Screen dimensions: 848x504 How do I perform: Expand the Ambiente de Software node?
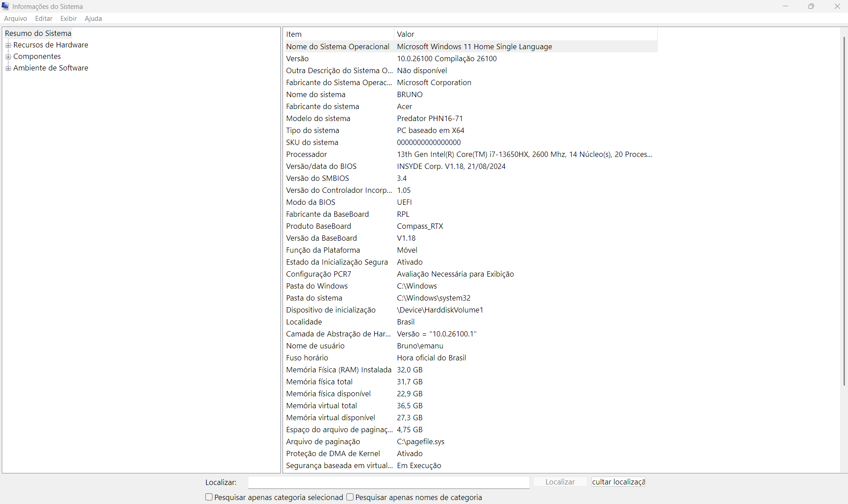click(8, 68)
